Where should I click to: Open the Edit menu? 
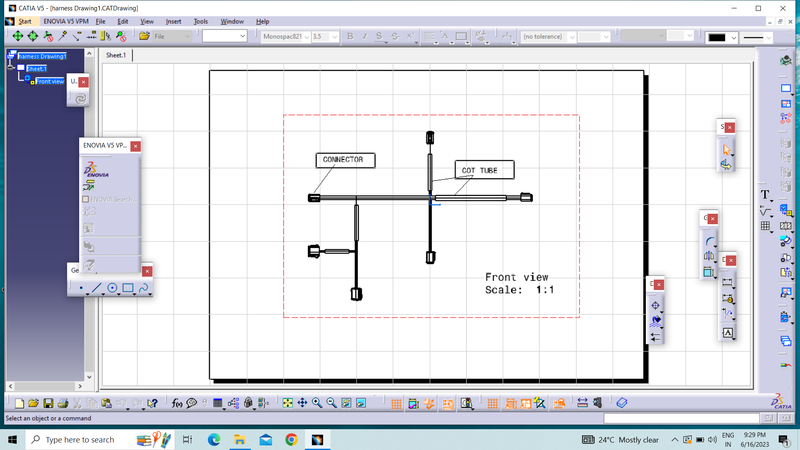coord(123,21)
